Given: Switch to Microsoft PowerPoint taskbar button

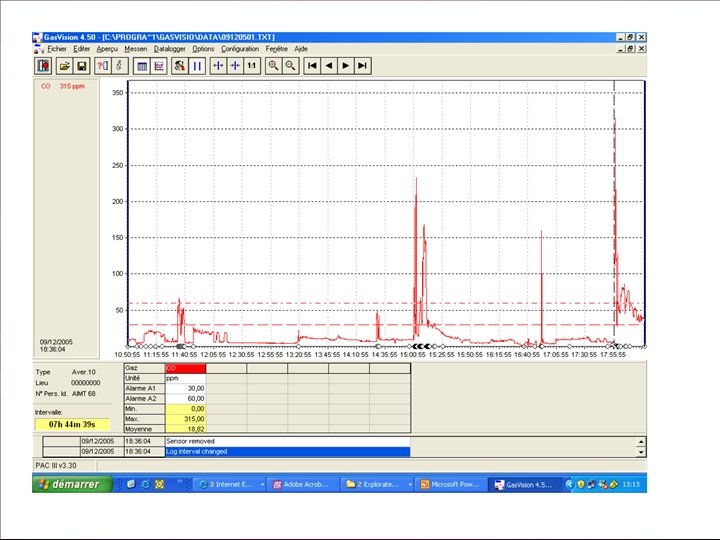Looking at the screenshot, I should point(450,484).
